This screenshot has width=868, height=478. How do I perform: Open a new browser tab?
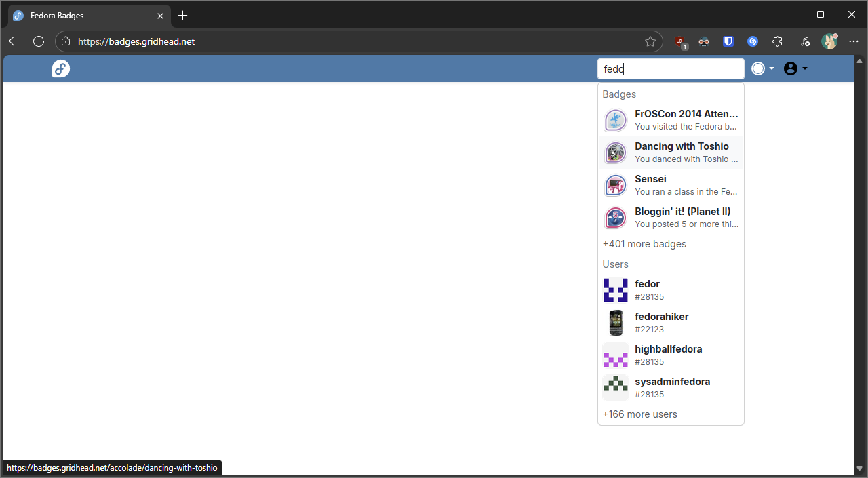182,15
